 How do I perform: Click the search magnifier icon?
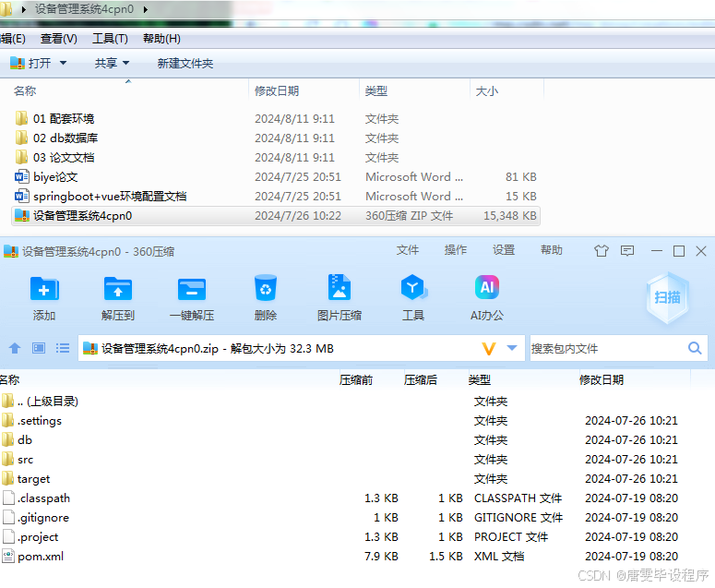(695, 349)
